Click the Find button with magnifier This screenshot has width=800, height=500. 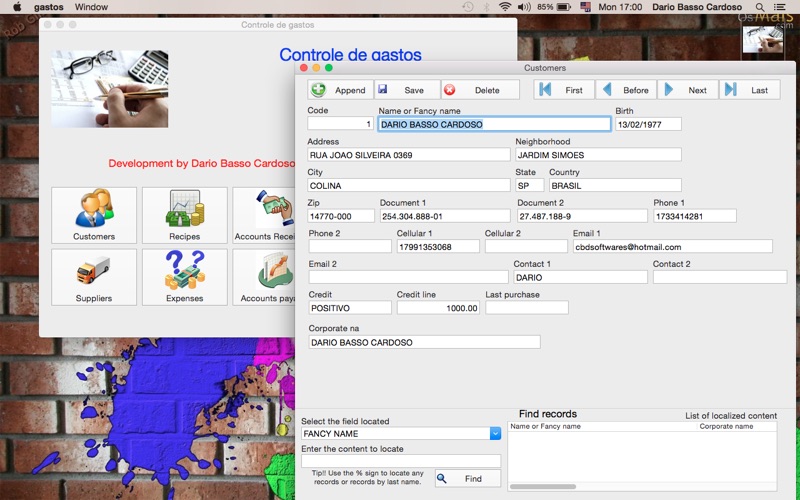[468, 479]
